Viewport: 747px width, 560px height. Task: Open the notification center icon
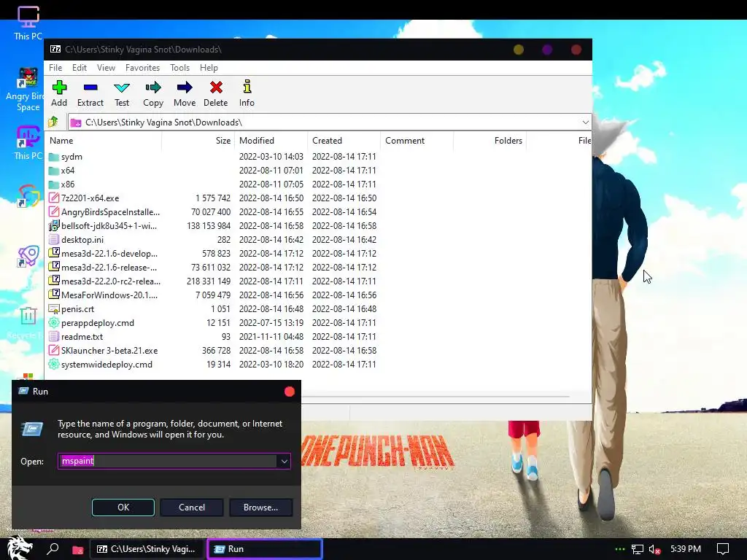point(723,549)
